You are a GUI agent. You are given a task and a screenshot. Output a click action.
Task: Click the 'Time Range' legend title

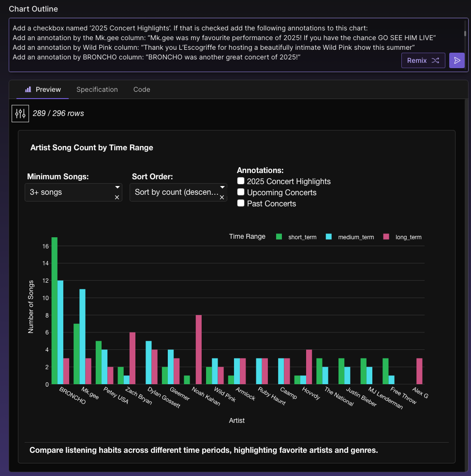tap(247, 236)
